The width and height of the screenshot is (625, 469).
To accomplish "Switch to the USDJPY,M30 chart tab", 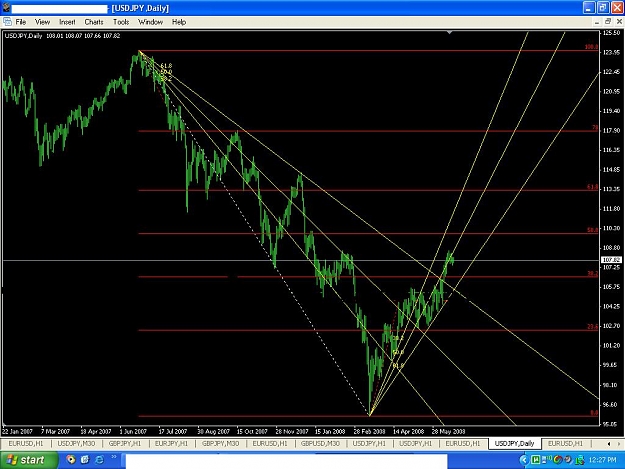I will [x=76, y=443].
